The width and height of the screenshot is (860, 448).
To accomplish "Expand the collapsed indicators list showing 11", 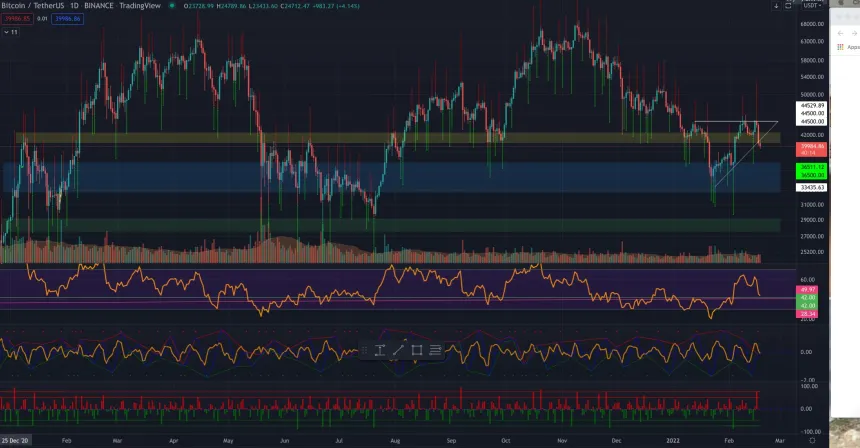I will coord(10,32).
